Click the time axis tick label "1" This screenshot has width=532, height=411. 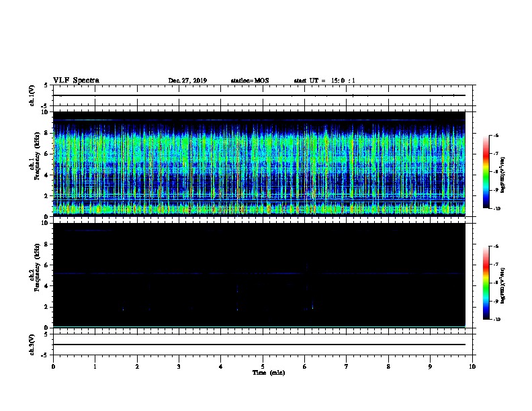click(x=95, y=367)
